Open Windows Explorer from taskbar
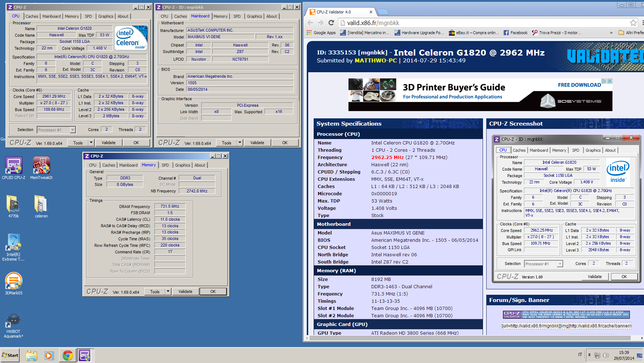 click(x=32, y=355)
